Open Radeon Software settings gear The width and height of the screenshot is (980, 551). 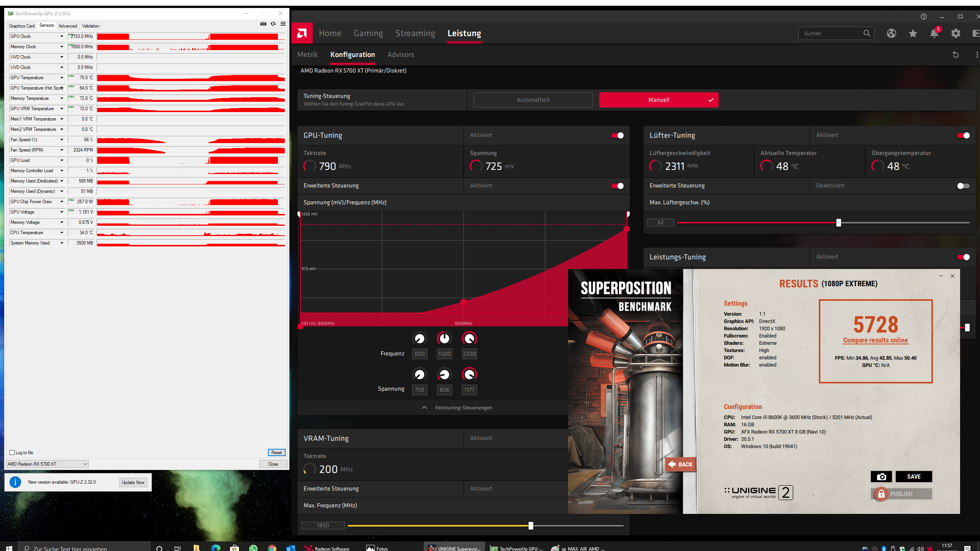click(x=955, y=34)
